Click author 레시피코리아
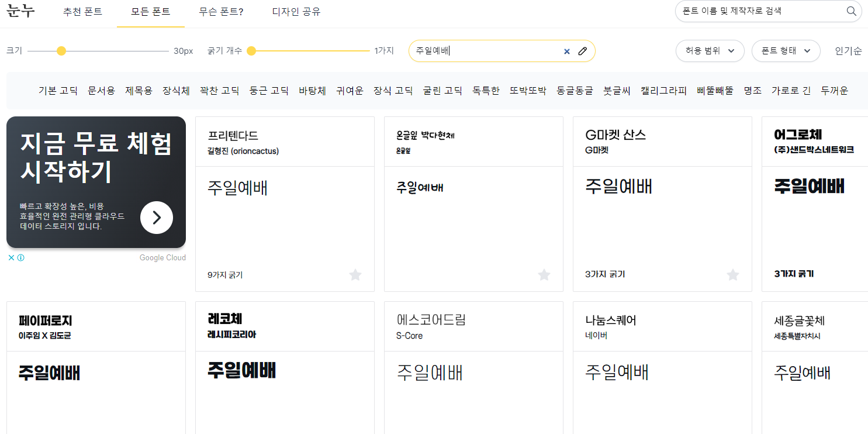 pos(231,335)
